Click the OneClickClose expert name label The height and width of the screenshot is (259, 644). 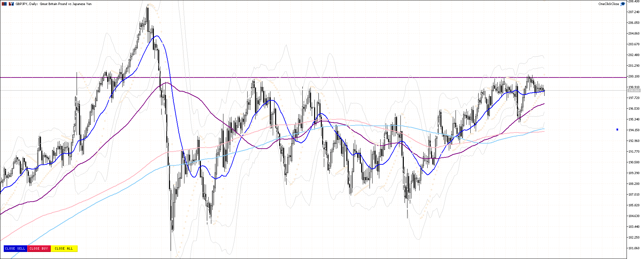pyautogui.click(x=608, y=4)
